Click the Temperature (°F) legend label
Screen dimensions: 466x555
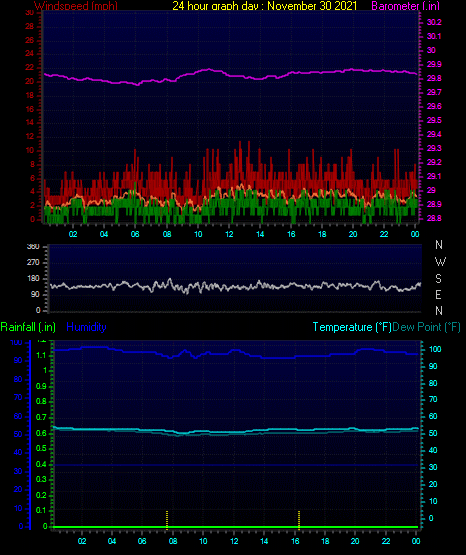(x=352, y=327)
